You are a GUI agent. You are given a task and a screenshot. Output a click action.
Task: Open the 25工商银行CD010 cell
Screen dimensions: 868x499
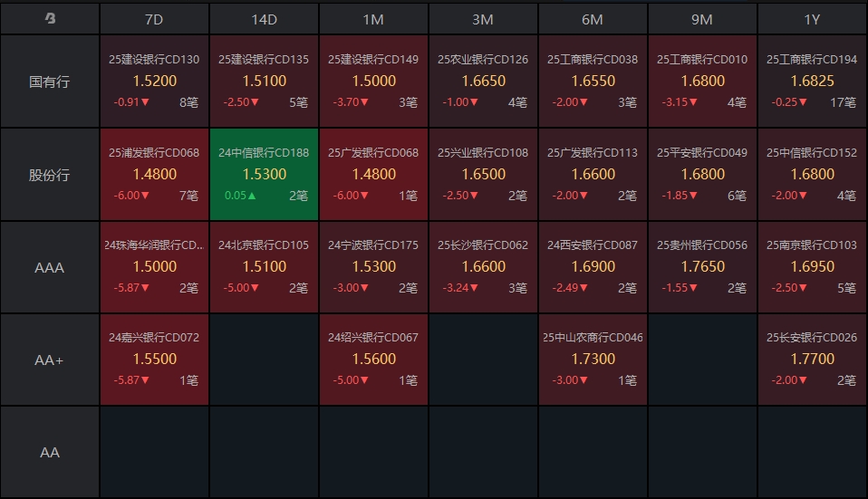[702, 82]
